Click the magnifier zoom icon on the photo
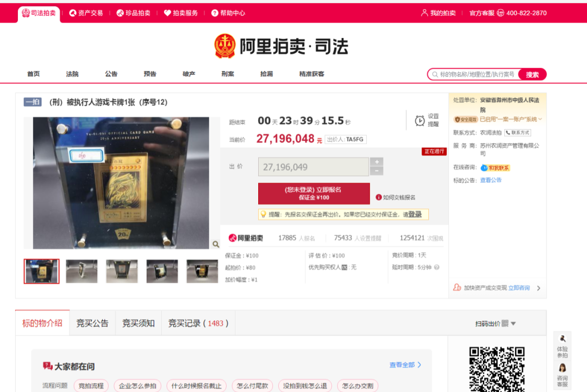This screenshot has width=587, height=392. click(x=216, y=245)
